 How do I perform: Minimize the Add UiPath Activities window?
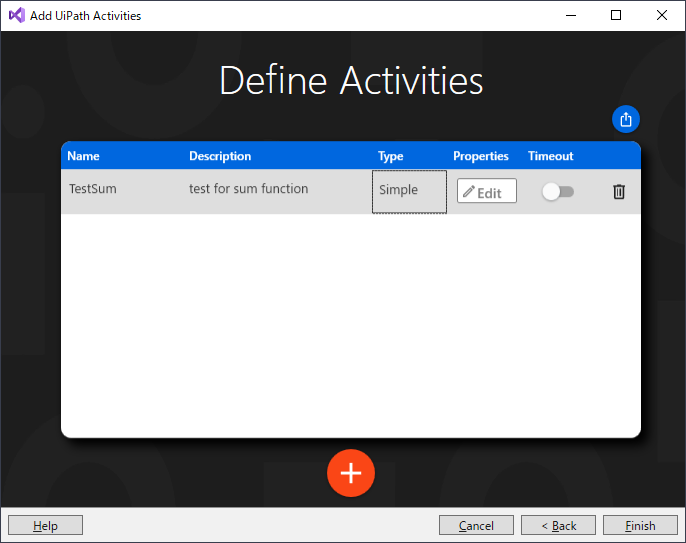[570, 15]
